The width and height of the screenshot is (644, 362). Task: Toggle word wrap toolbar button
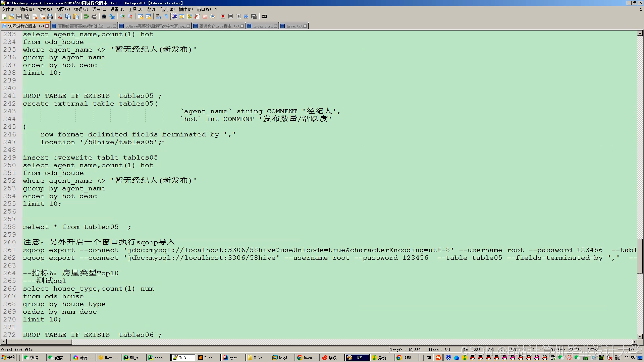point(159,16)
